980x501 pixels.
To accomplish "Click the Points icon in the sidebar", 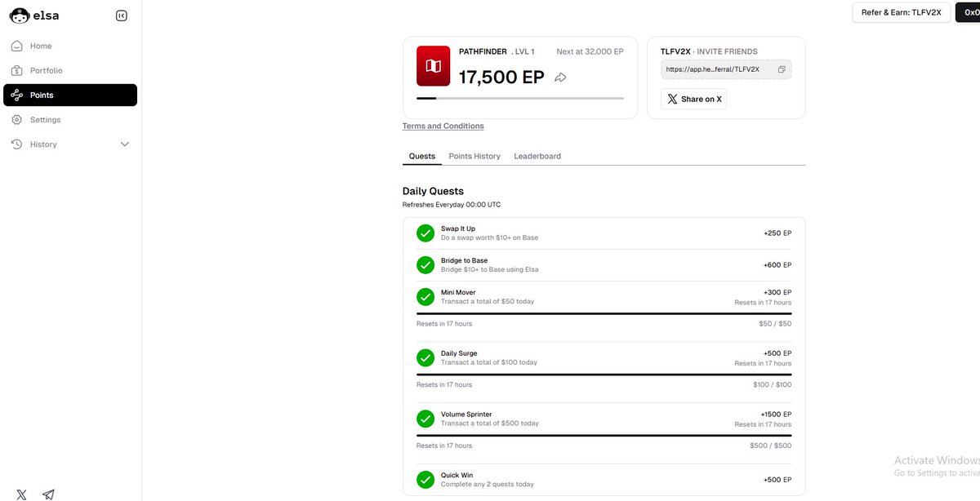I will click(x=17, y=95).
